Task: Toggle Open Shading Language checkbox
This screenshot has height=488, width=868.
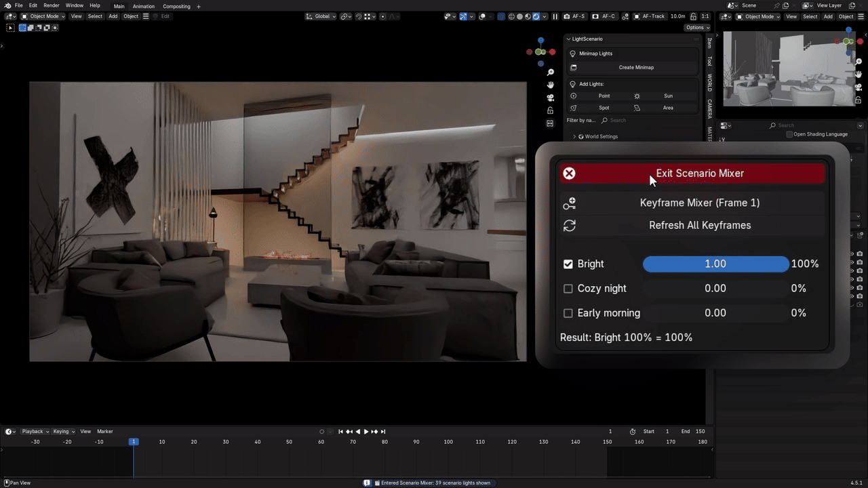Action: click(789, 134)
